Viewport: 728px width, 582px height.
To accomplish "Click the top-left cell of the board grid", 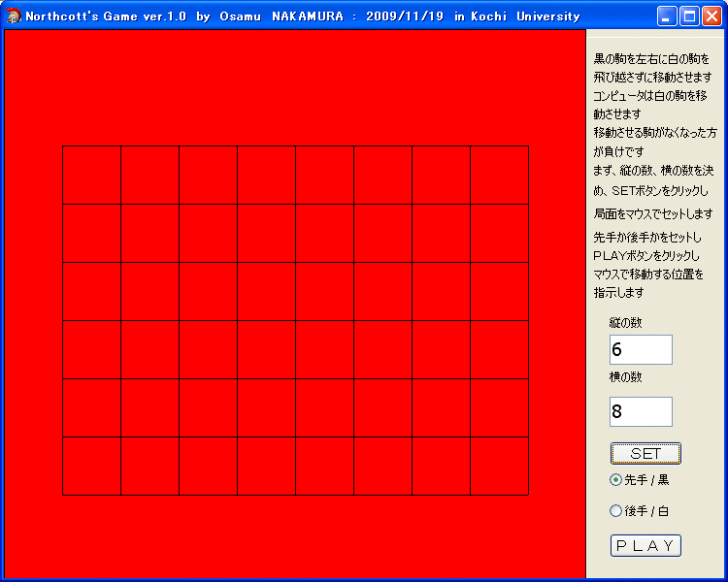I will coord(92,175).
